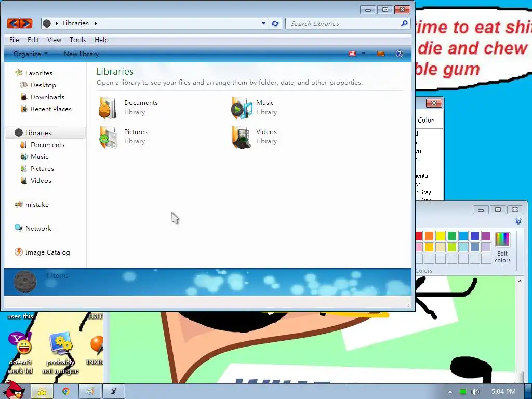The image size is (532, 399).
Task: Open the Explorer taskbar button
Action: 42,392
